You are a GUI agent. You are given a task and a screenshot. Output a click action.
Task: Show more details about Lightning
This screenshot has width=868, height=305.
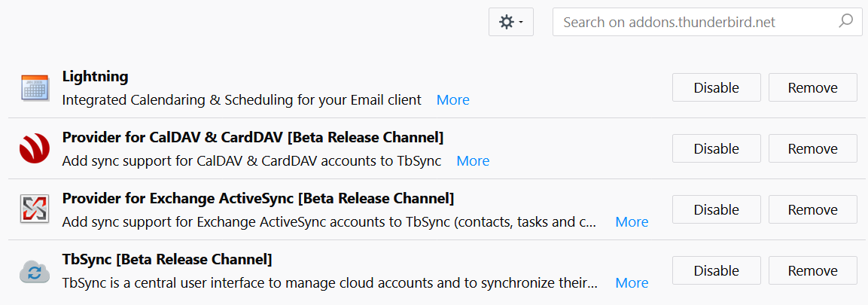(x=452, y=99)
